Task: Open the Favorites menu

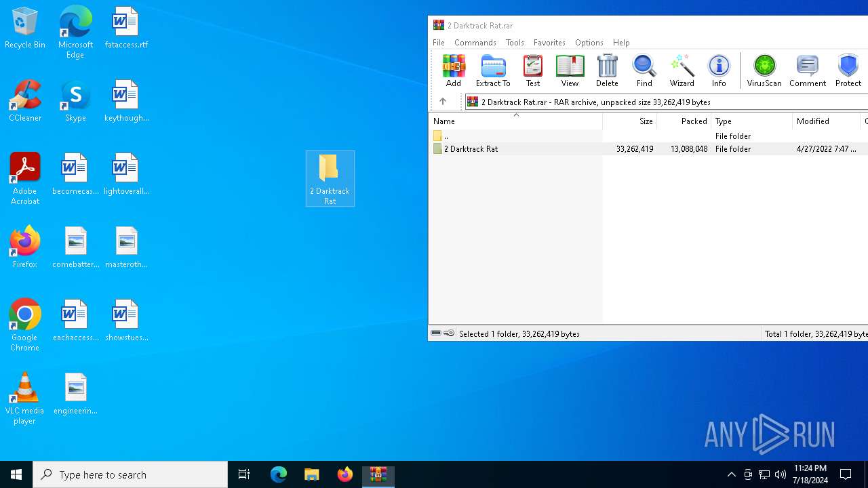Action: [x=549, y=42]
